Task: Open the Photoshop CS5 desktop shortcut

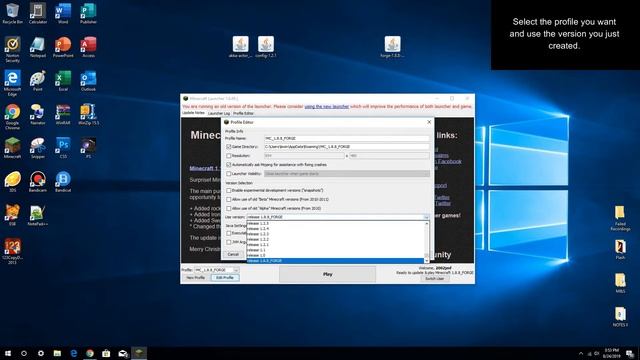Action: click(63, 148)
